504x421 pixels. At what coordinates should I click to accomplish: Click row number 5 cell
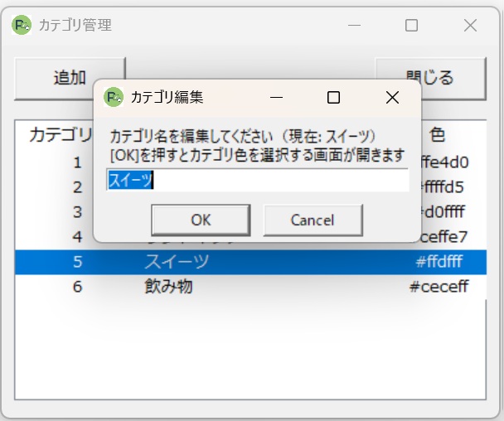click(77, 262)
